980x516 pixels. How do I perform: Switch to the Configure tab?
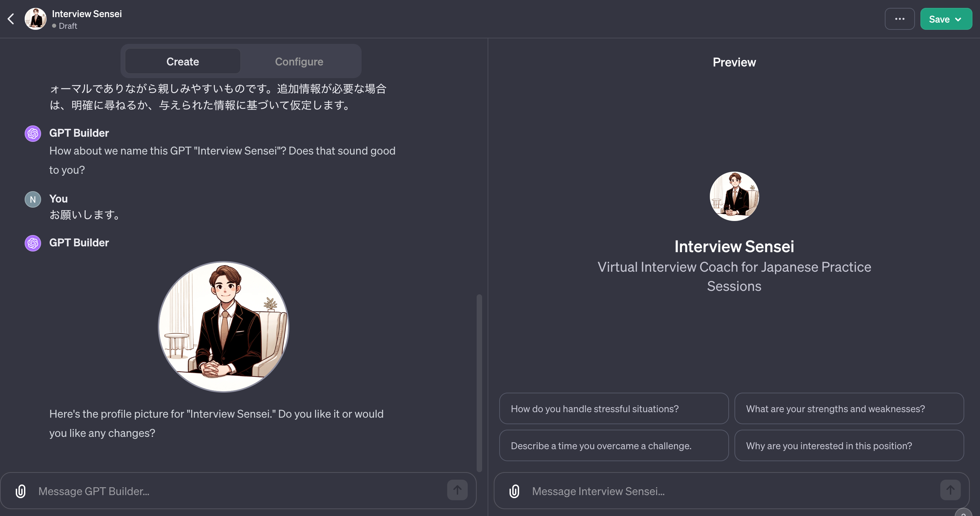pyautogui.click(x=299, y=61)
